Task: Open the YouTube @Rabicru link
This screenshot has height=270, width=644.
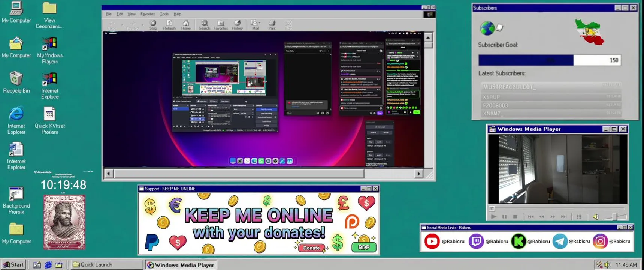Action: [x=444, y=241]
